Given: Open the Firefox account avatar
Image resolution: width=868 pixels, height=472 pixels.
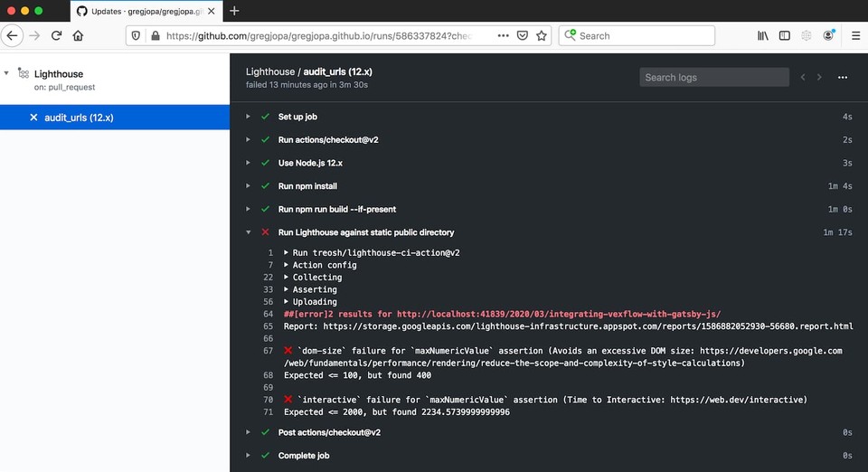Looking at the screenshot, I should [828, 35].
